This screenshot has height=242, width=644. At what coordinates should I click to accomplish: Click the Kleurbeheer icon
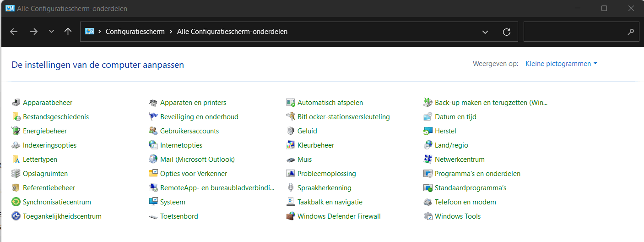(x=291, y=145)
